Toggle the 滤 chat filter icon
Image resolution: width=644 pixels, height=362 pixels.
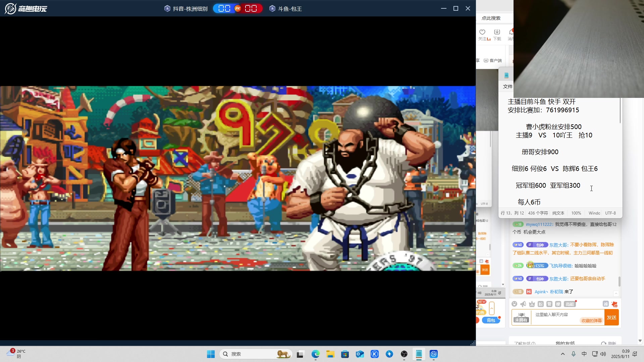(605, 304)
